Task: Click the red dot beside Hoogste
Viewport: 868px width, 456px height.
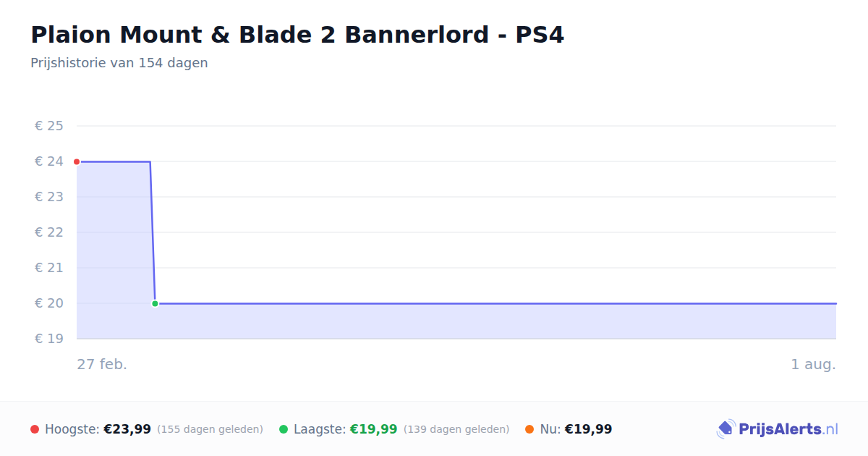Action: pos(35,429)
